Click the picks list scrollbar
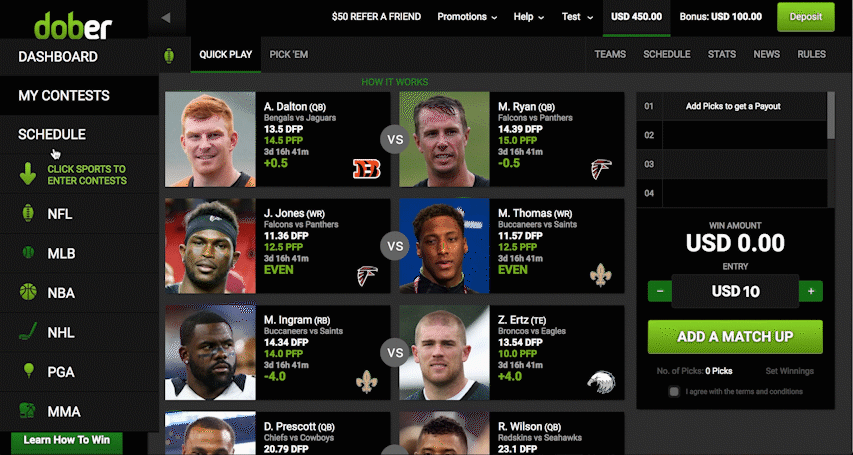 point(831,115)
